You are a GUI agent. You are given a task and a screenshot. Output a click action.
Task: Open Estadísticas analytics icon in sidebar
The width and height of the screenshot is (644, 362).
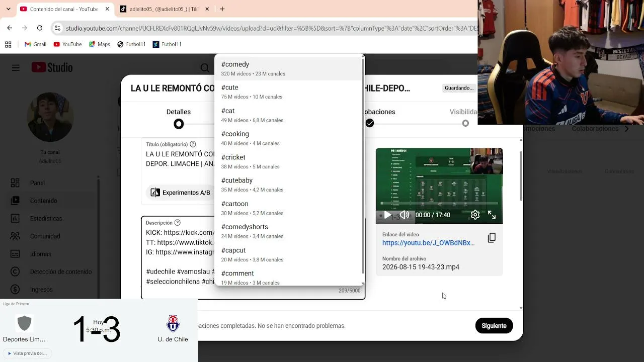click(15, 219)
